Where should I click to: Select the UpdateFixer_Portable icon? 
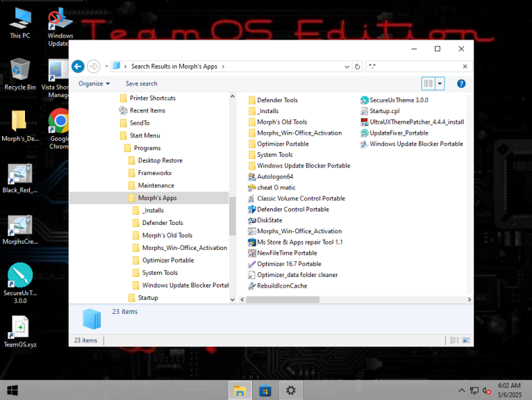(x=365, y=133)
